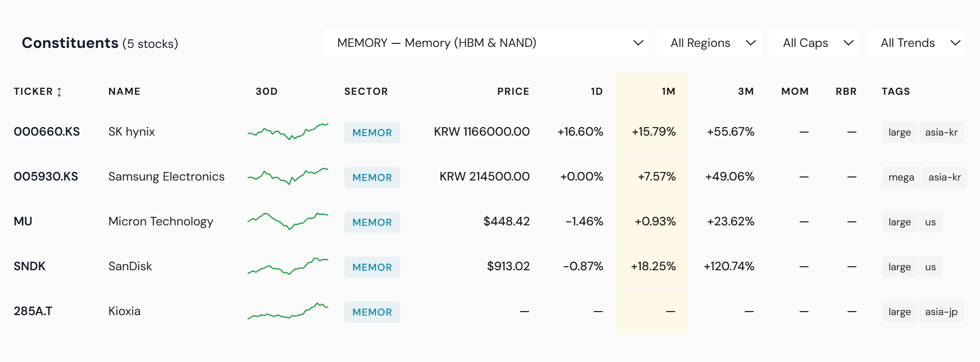Click the 30D column header
This screenshot has height=362, width=980.
coord(267,91)
